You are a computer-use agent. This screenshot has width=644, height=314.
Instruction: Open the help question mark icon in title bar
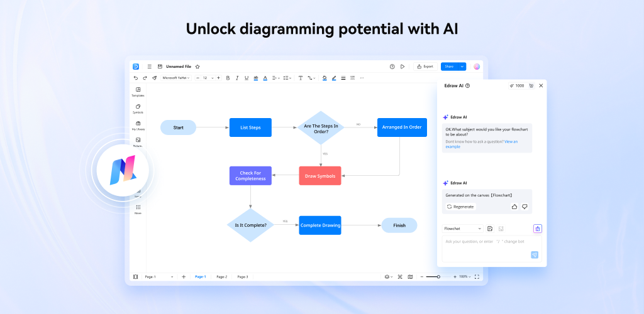click(x=392, y=67)
